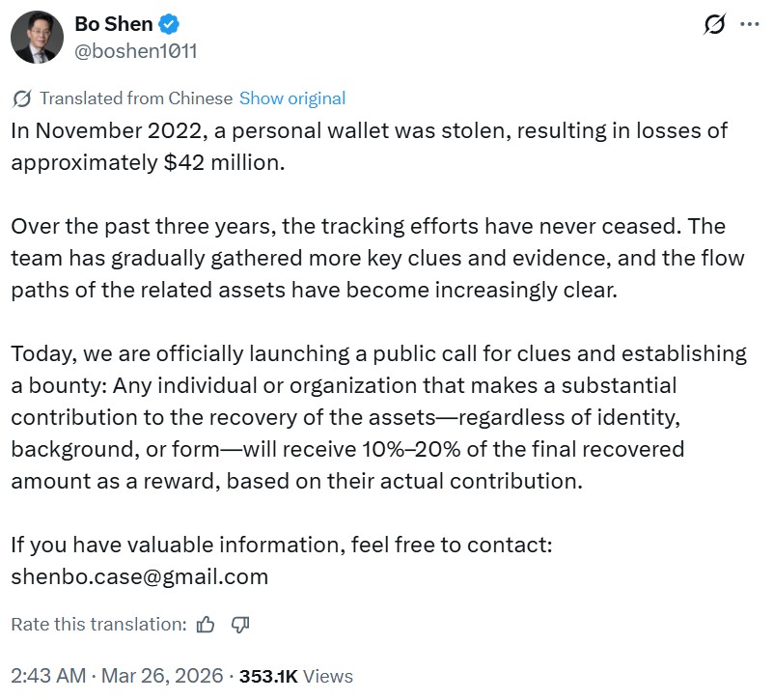Image resolution: width=774 pixels, height=700 pixels.
Task: Click the "Translated from Chinese" label
Action: [136, 98]
